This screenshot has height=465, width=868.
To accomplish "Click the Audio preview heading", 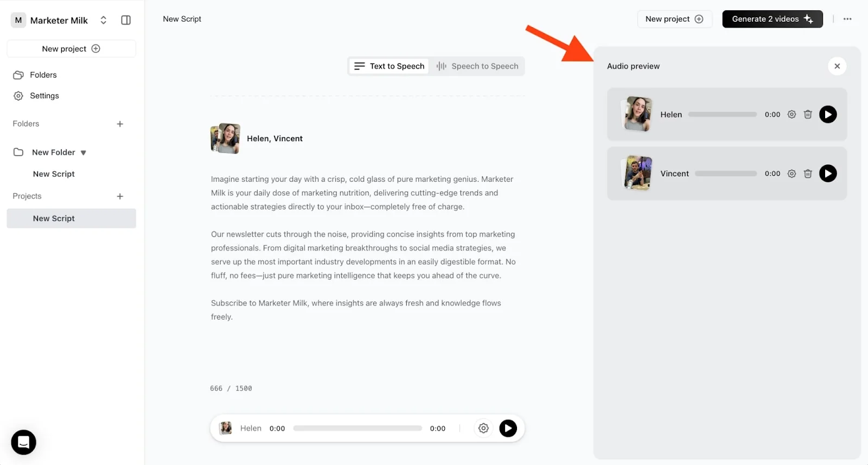I will coord(633,66).
